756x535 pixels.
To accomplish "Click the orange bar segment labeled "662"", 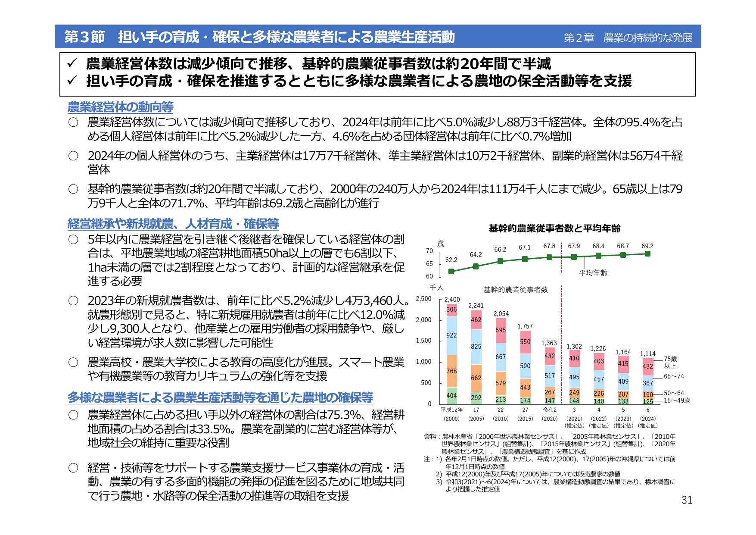I will click(x=476, y=378).
